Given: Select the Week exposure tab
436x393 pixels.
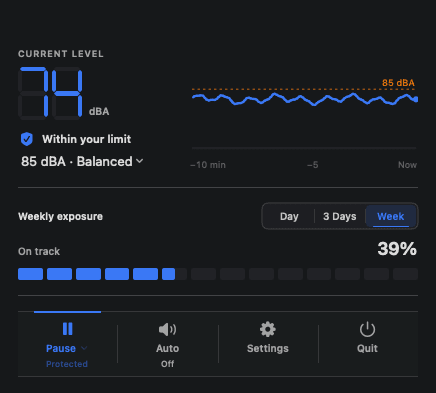Looking at the screenshot, I should click(x=391, y=216).
